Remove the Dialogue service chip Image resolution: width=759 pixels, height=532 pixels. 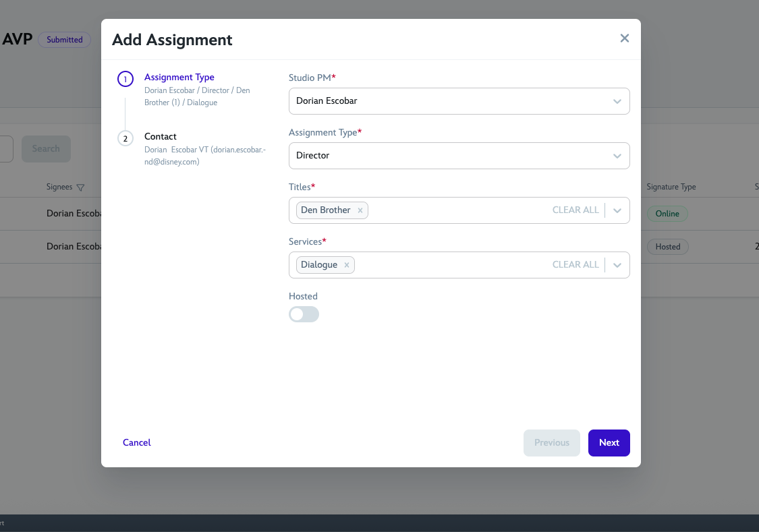tap(346, 264)
